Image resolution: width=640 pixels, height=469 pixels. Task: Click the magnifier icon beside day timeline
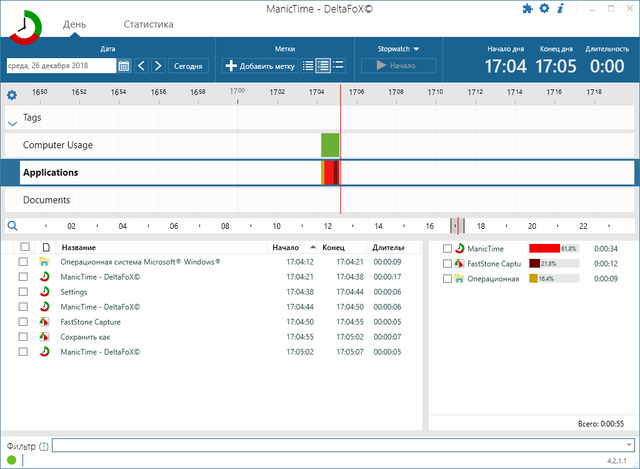12,226
